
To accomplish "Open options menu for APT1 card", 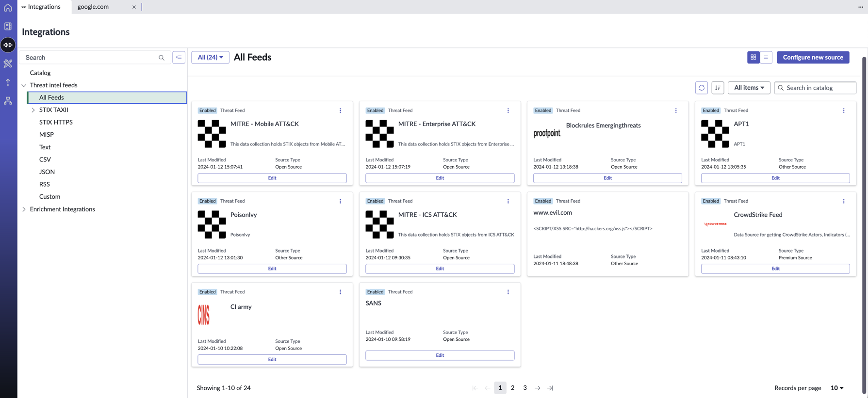I will 844,111.
